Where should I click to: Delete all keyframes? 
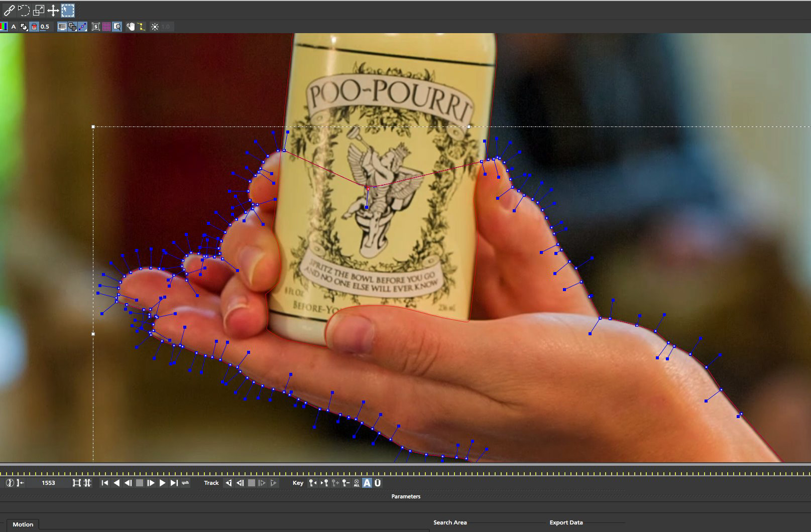click(357, 483)
